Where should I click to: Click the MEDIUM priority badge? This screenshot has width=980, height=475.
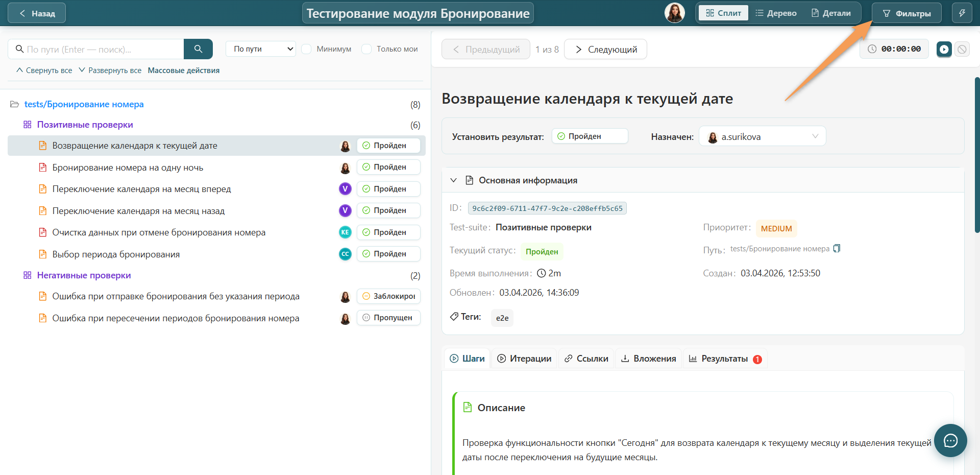tap(776, 229)
